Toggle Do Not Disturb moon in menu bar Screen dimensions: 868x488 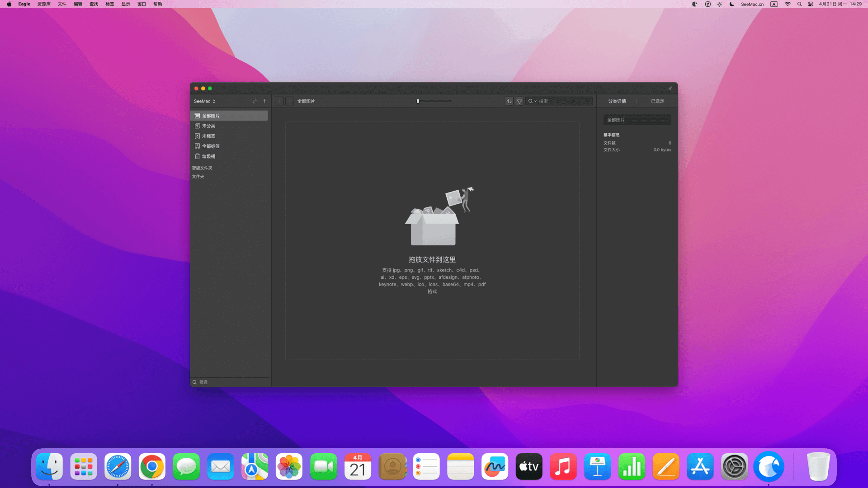pyautogui.click(x=732, y=4)
